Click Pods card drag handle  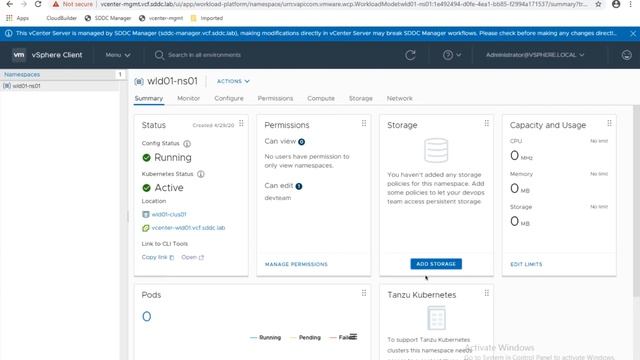(x=364, y=293)
